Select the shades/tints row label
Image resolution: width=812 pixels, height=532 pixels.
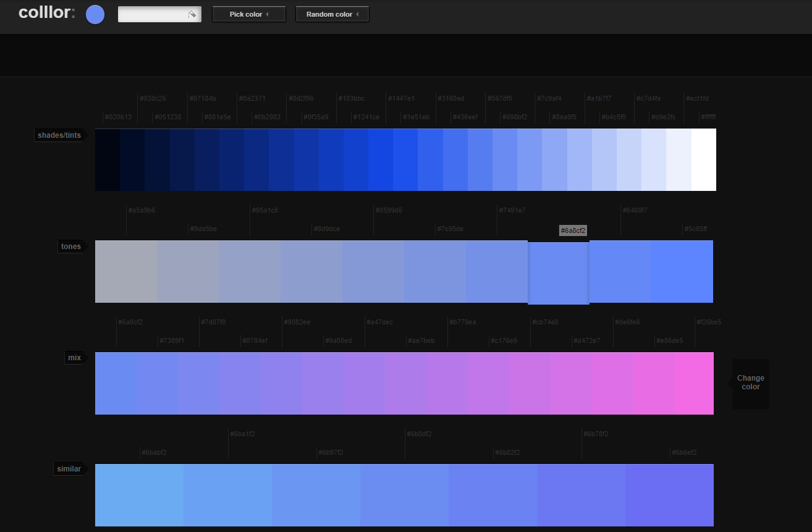click(59, 135)
